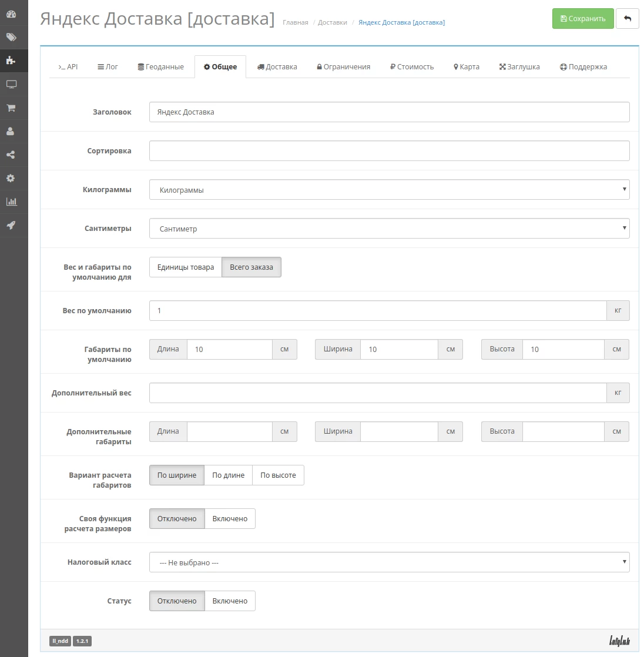
Task: Switch to the Ограничения tab
Action: 344,66
